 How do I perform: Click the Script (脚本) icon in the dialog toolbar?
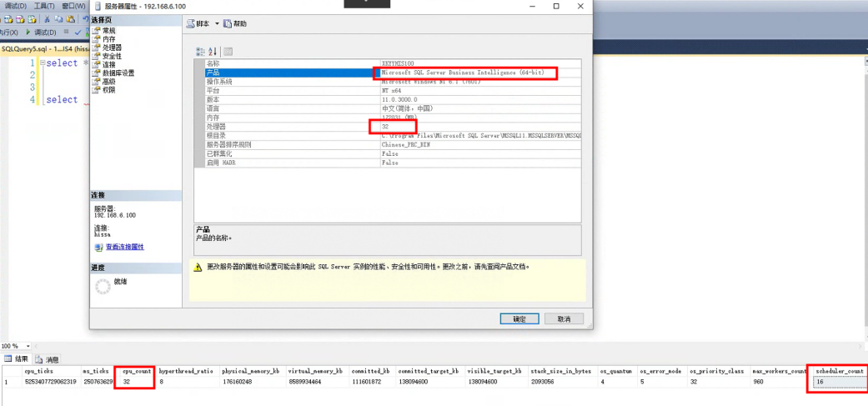click(x=190, y=24)
